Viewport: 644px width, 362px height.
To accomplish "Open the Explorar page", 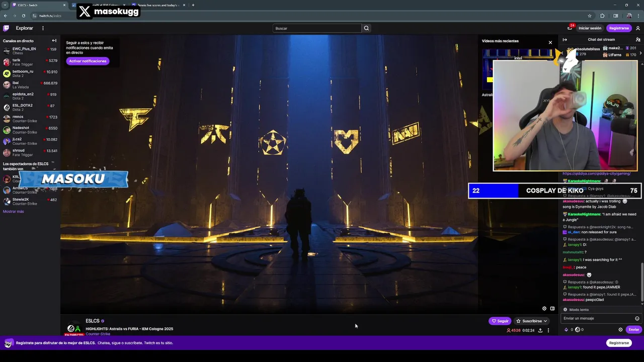I will pyautogui.click(x=24, y=28).
